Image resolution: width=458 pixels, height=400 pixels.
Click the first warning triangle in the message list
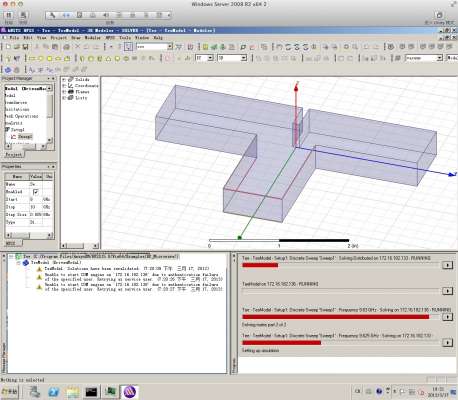(x=39, y=269)
